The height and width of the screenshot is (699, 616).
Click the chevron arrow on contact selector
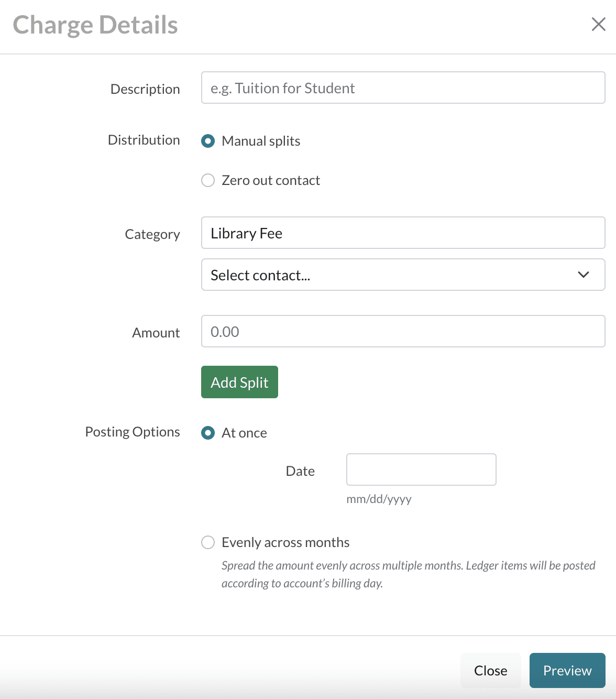tap(583, 275)
